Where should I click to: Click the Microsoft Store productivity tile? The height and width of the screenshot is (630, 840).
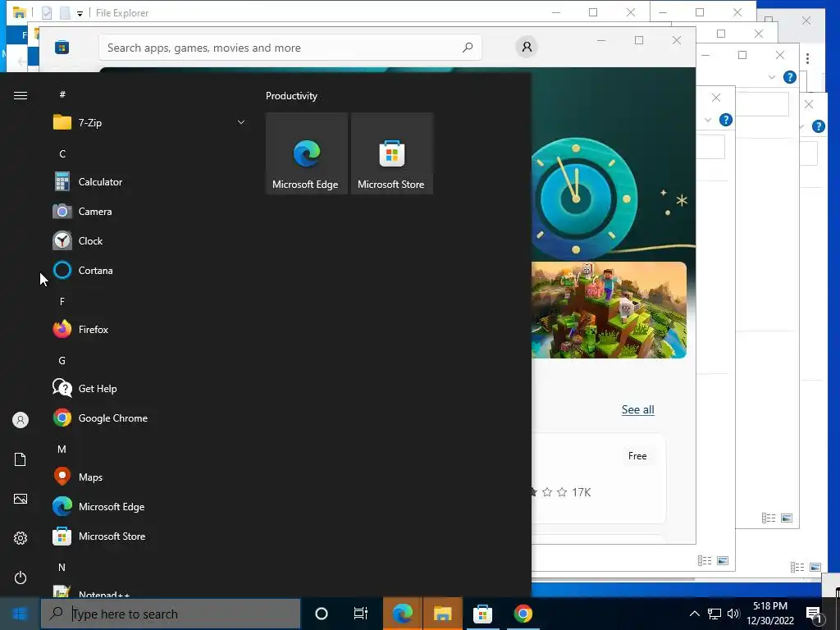pyautogui.click(x=391, y=153)
